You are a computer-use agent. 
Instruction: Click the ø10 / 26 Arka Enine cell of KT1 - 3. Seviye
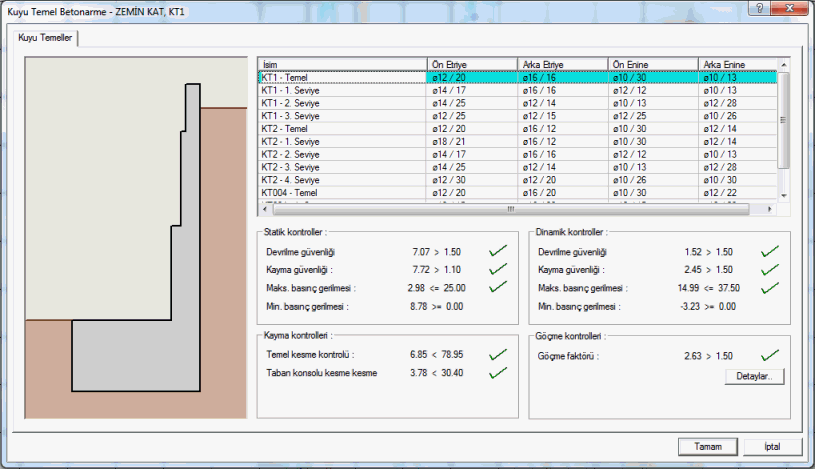point(738,116)
